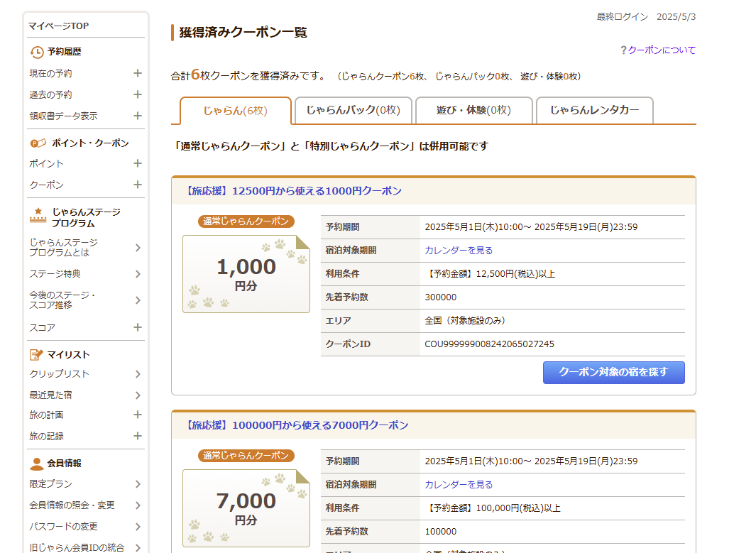Open 旅の記録 sidebar link
Image resolution: width=756 pixels, height=553 pixels.
[46, 436]
